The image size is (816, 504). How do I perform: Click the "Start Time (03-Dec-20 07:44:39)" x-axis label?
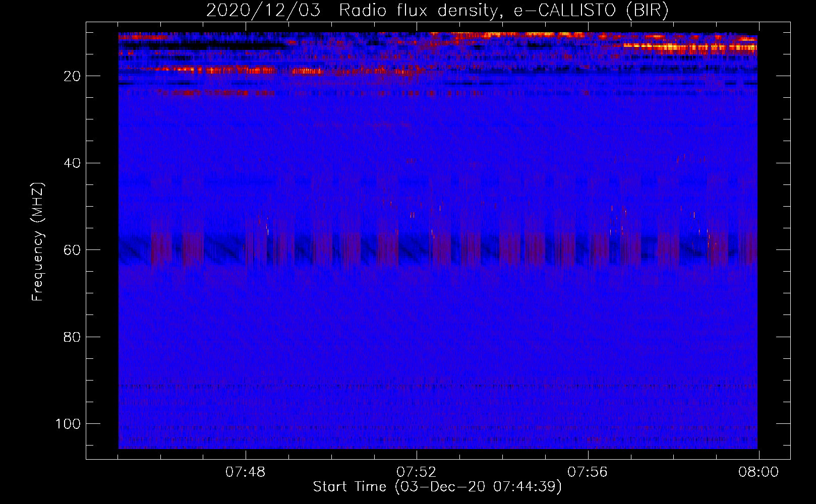(437, 487)
